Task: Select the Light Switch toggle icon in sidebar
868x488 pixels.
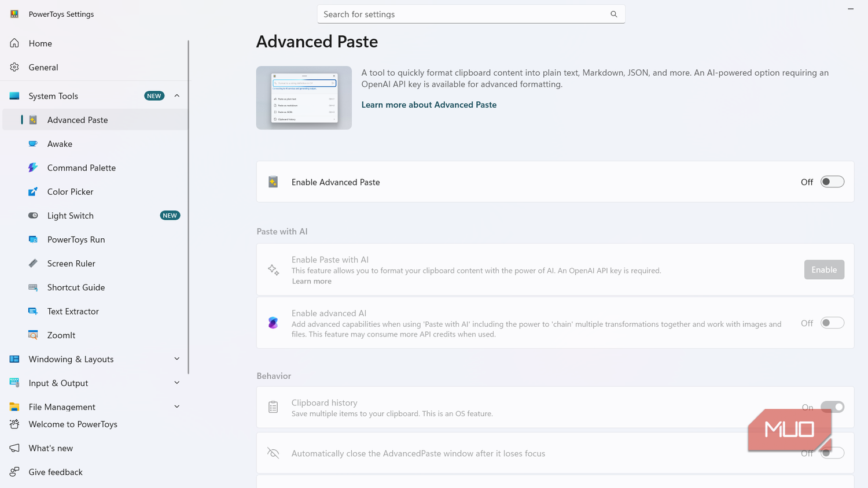Action: coord(33,216)
